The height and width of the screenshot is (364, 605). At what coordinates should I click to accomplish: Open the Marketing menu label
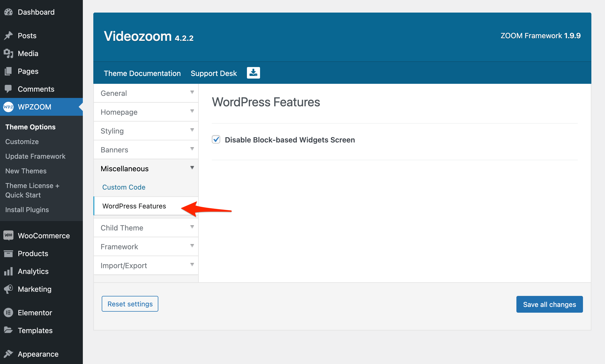tap(35, 289)
